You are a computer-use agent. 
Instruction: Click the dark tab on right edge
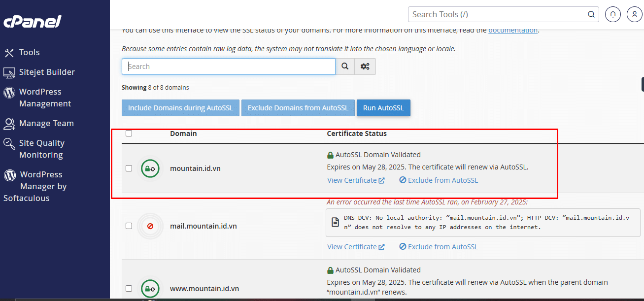pyautogui.click(x=643, y=84)
